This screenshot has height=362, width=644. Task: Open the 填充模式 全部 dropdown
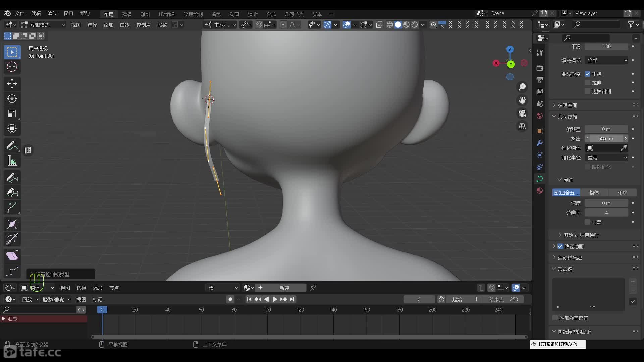[x=607, y=60]
